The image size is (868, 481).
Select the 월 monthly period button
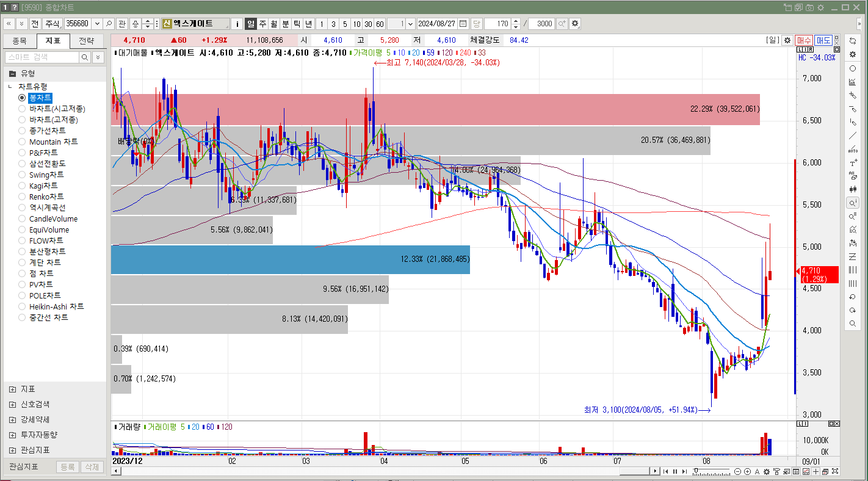coord(274,24)
